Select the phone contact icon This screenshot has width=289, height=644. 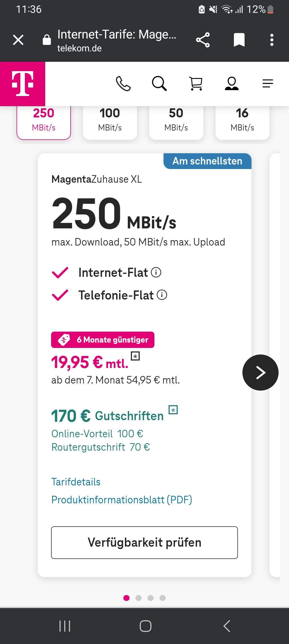point(124,84)
